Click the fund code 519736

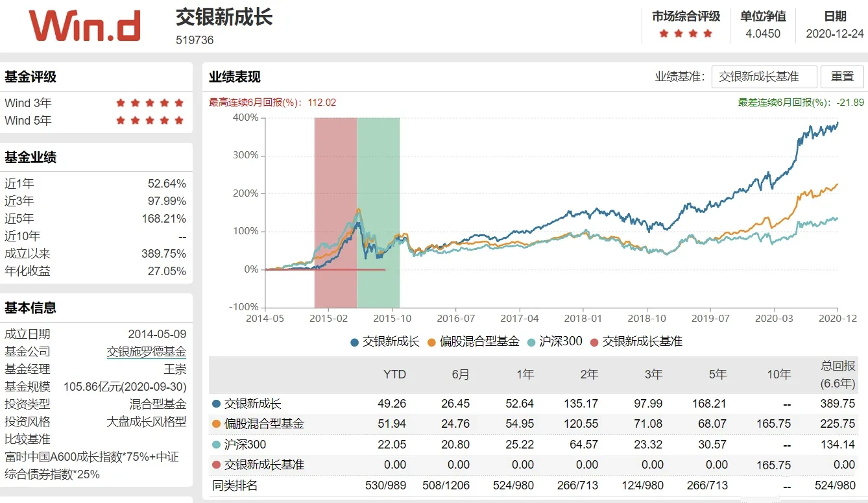(x=195, y=40)
